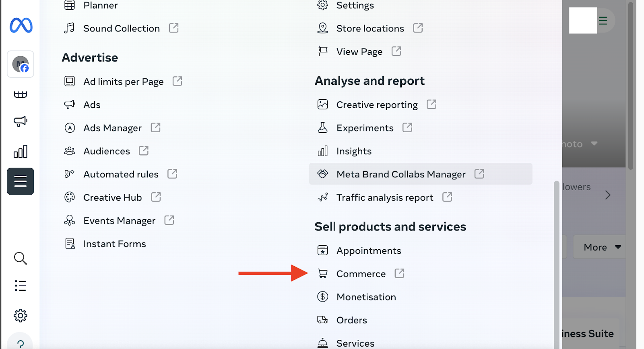
Task: Open the content inbox icon in sidebar
Action: tap(21, 94)
